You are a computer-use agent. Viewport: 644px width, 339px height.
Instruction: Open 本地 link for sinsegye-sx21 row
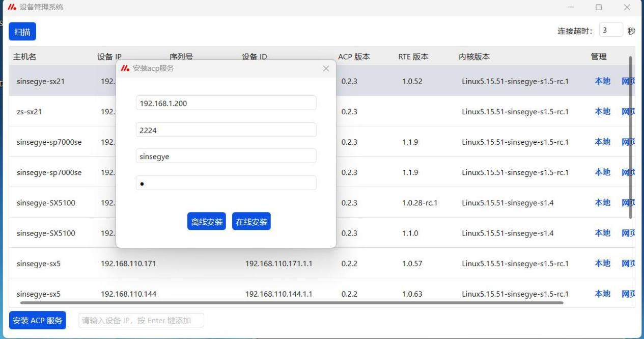602,81
